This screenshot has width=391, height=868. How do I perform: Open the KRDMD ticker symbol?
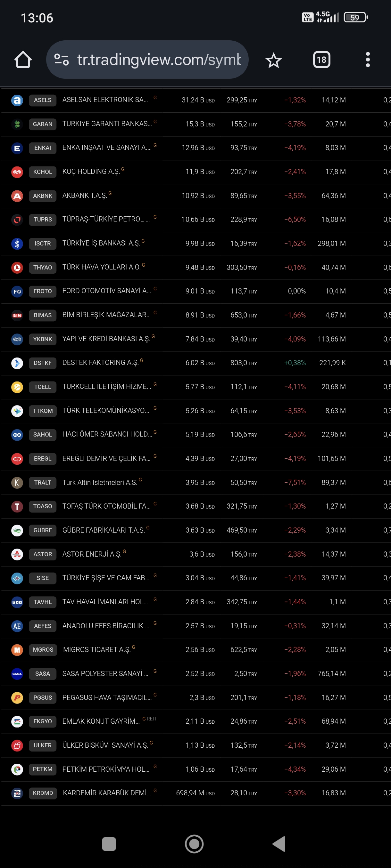(43, 793)
